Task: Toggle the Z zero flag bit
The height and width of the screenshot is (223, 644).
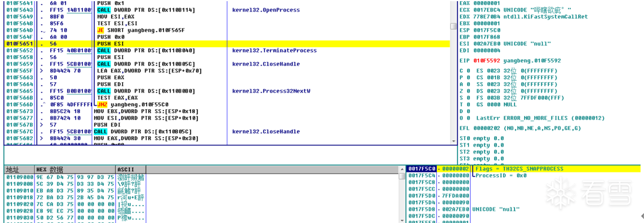Action: (x=468, y=91)
